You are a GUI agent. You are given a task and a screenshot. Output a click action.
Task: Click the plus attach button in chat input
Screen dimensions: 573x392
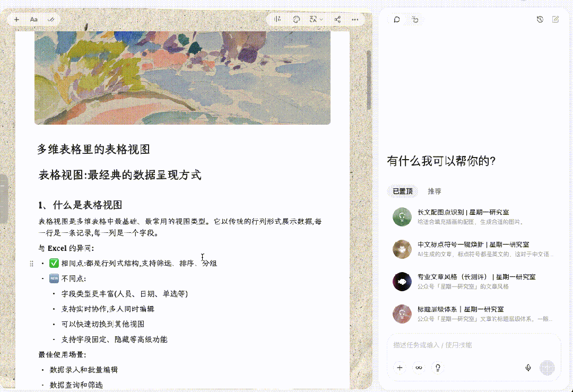[400, 368]
